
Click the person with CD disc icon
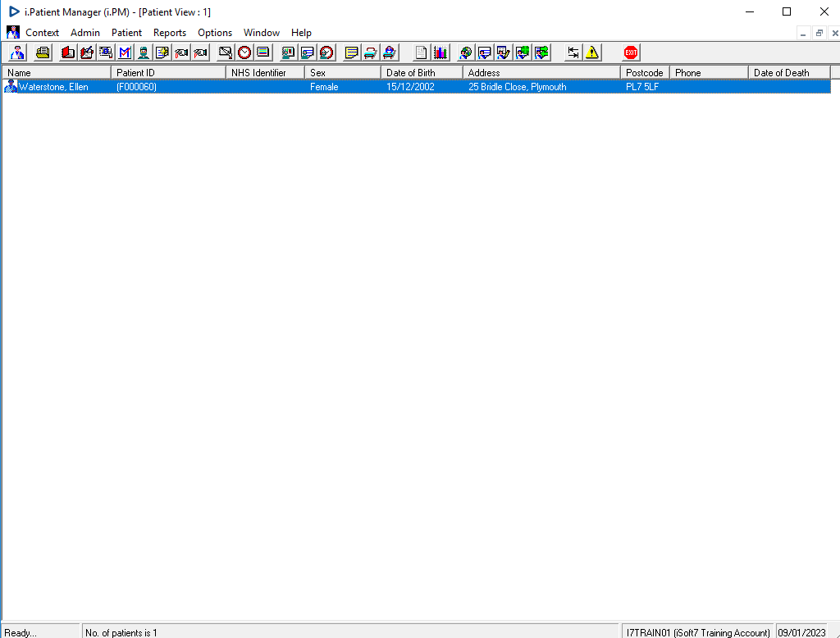pyautogui.click(x=466, y=52)
